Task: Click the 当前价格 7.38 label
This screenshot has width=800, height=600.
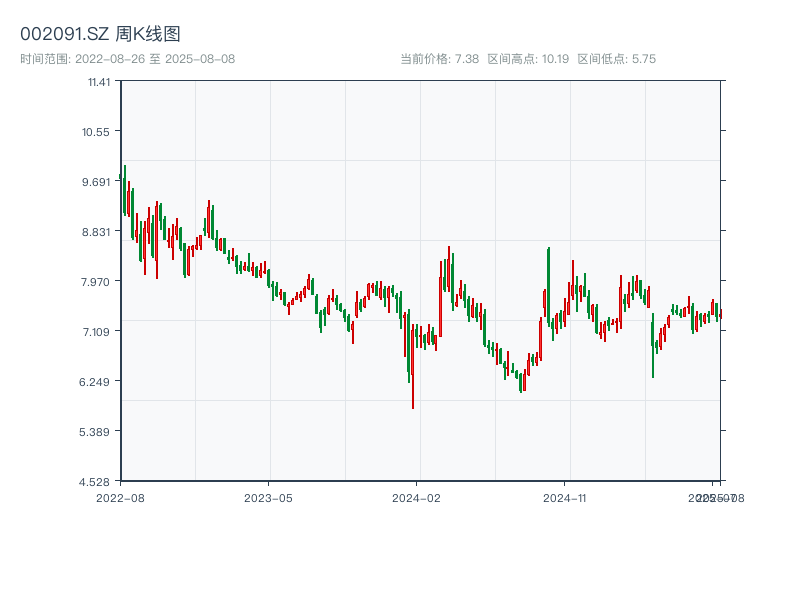Action: pyautogui.click(x=440, y=59)
